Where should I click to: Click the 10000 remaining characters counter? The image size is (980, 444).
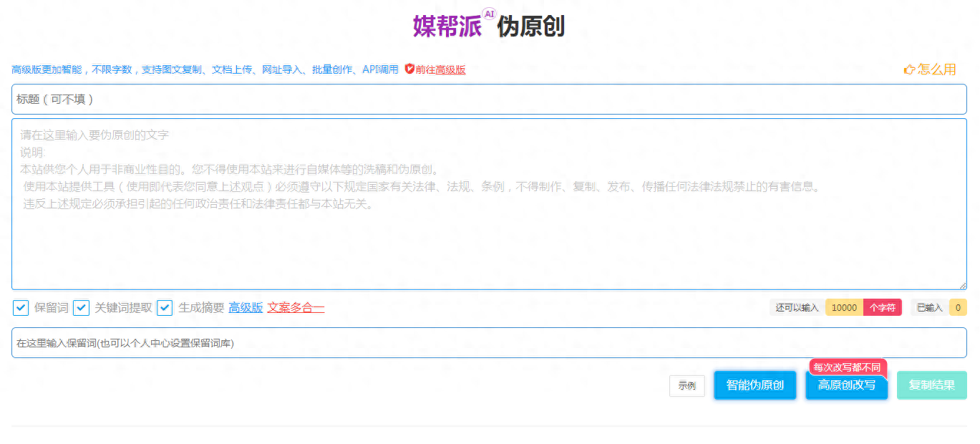844,308
